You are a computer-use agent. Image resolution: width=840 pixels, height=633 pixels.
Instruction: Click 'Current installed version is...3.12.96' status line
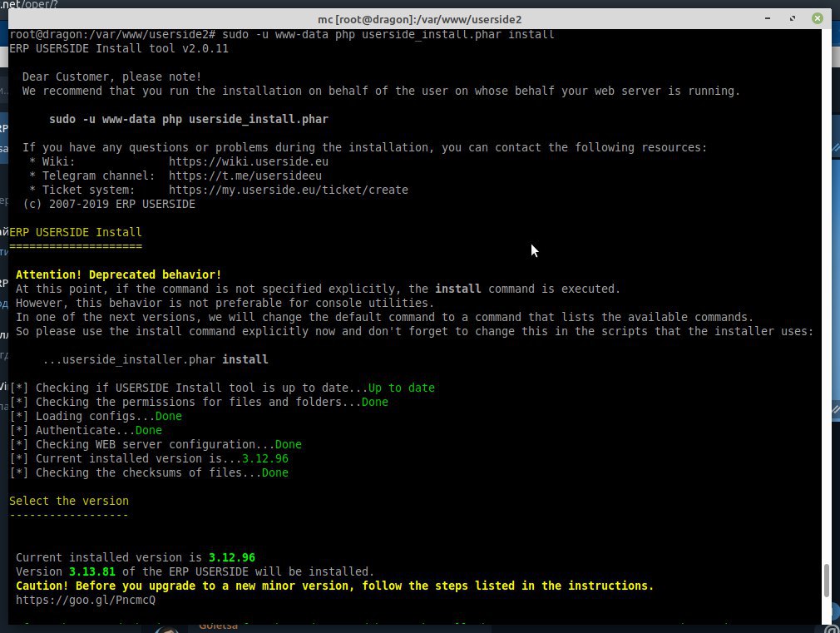[149, 458]
